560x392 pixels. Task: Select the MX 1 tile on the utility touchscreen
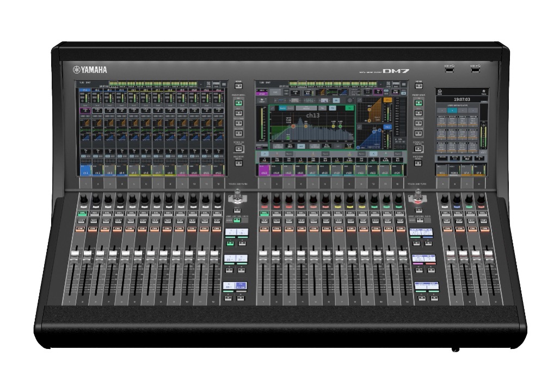(442, 170)
